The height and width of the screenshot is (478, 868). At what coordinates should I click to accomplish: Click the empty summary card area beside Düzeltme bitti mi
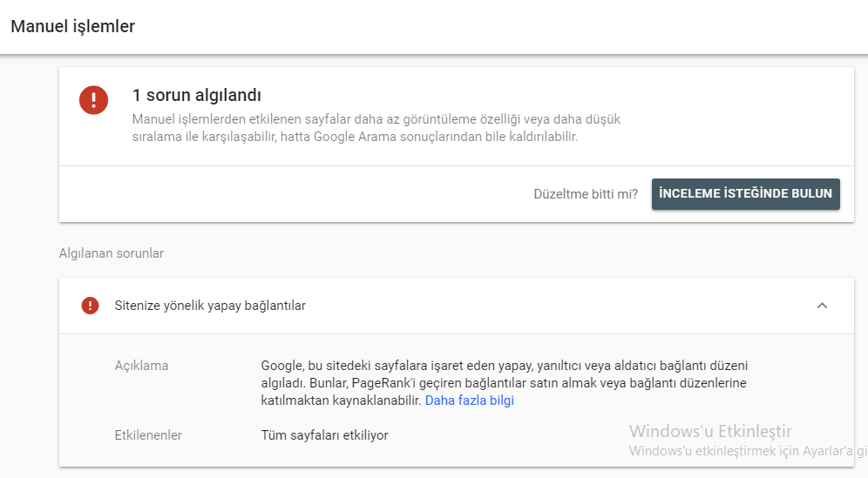tap(294, 194)
